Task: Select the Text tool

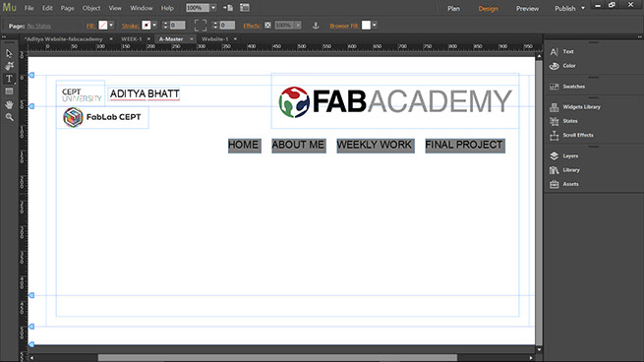Action: 9,79
